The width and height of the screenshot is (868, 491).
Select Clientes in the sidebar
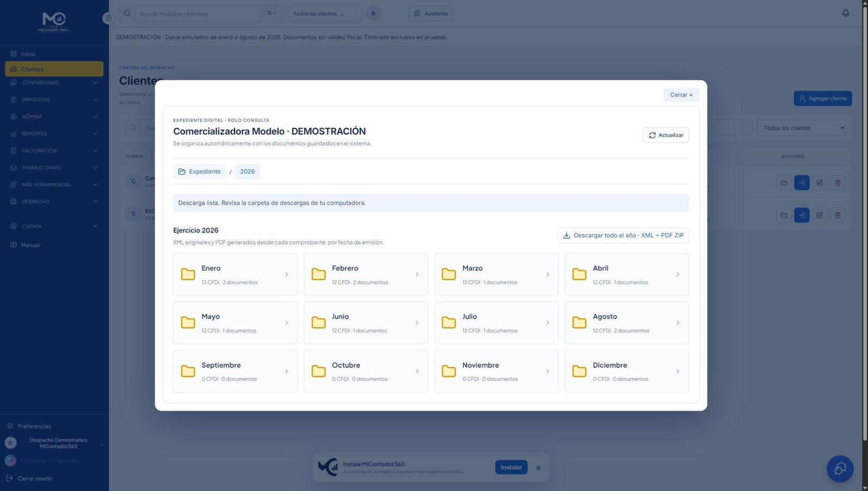[x=54, y=69]
